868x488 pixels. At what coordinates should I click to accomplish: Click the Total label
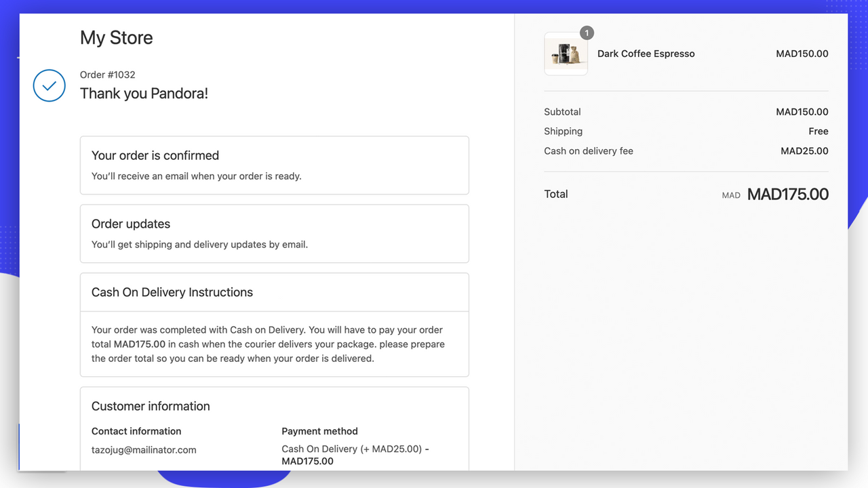[x=556, y=194]
